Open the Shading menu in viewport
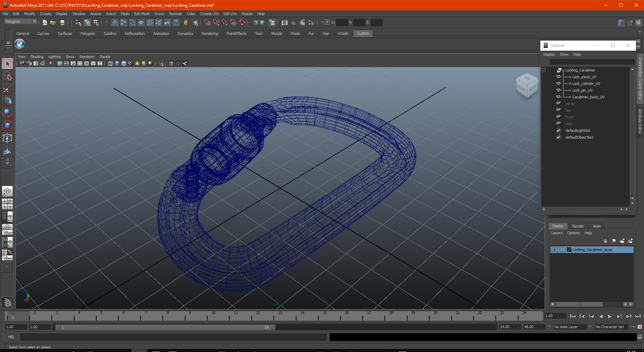The image size is (644, 352). (x=37, y=57)
